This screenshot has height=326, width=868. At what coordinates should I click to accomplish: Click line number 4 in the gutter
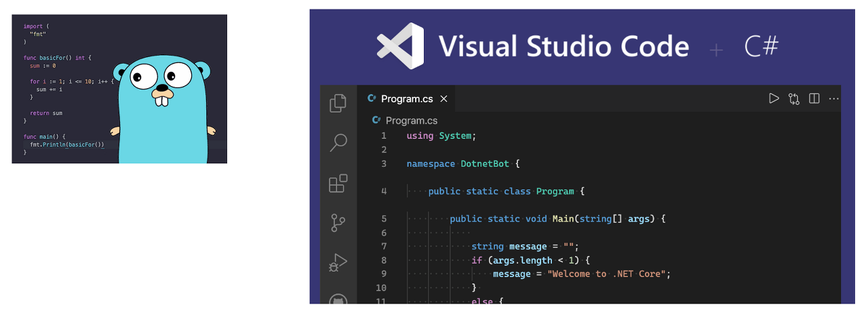click(x=384, y=191)
